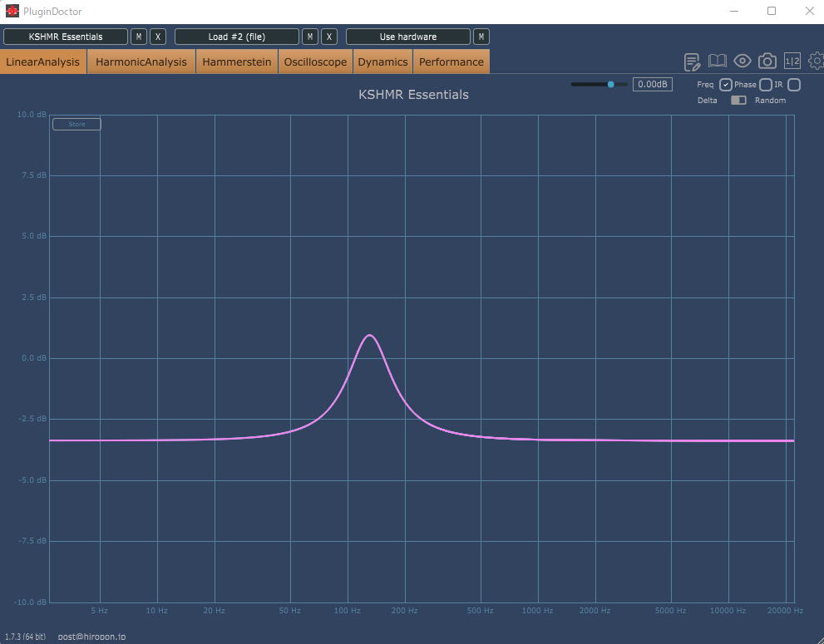
Task: Click the 20000 Hz axis label
Action: point(785,611)
